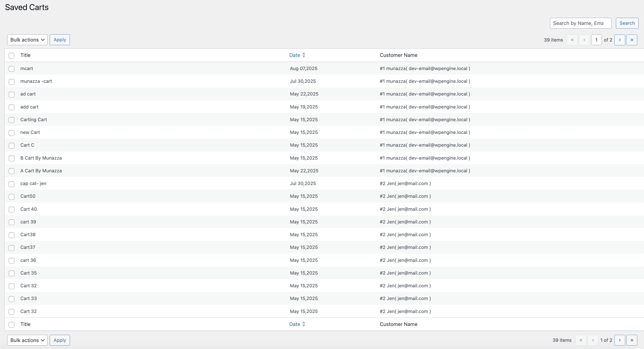Go to next page in bottom pagination
The width and height of the screenshot is (644, 349).
[619, 340]
